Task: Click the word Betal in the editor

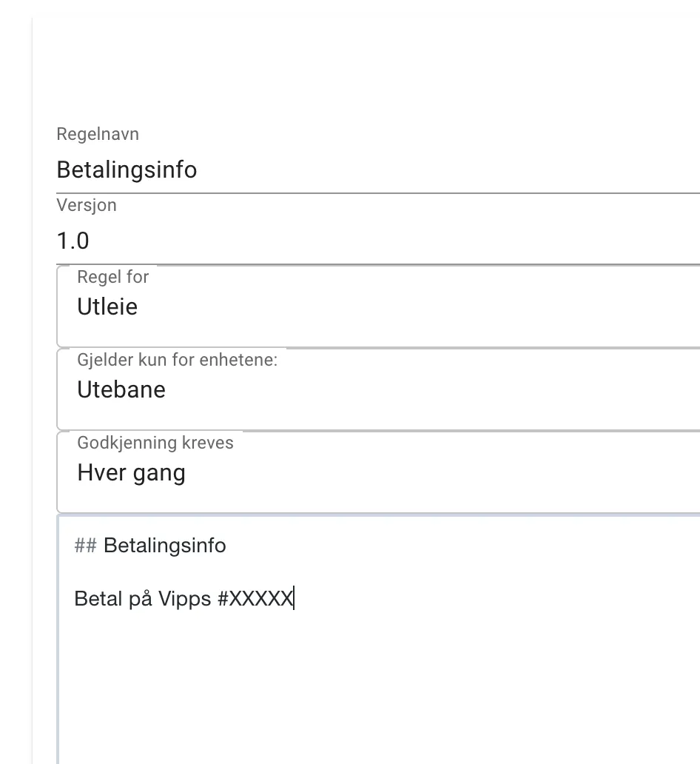Action: pyautogui.click(x=98, y=599)
